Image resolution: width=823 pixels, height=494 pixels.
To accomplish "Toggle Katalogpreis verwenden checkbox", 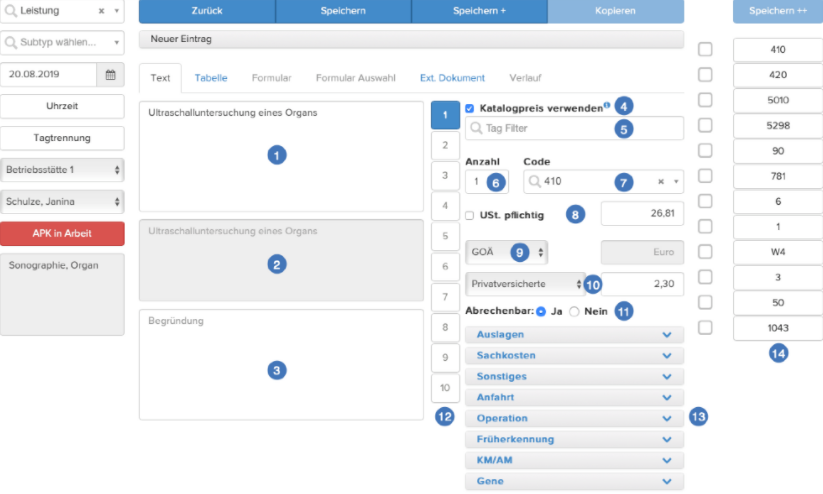I will tap(469, 108).
